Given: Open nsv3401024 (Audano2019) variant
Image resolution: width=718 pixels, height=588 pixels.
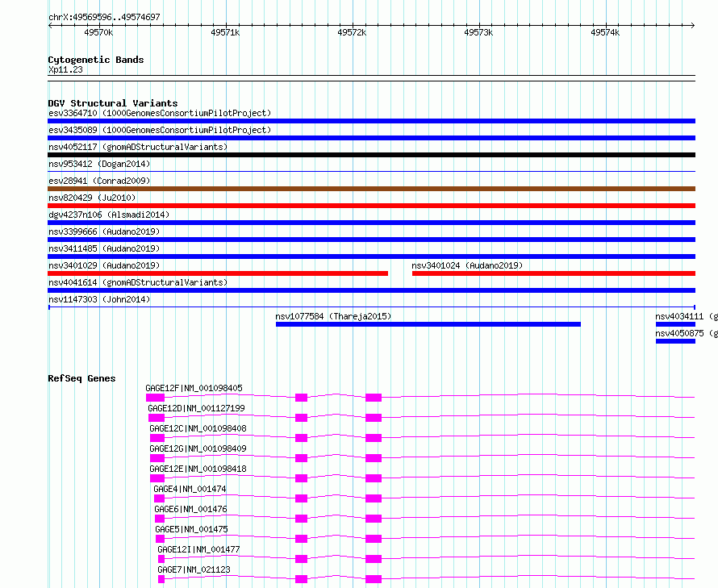Looking at the screenshot, I should [467, 265].
